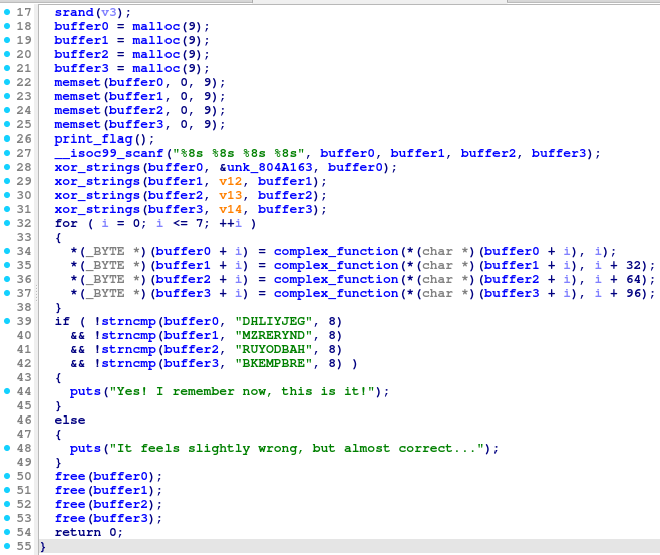
Task: Toggle breakpoint dot on line 39
Action: coord(7,321)
